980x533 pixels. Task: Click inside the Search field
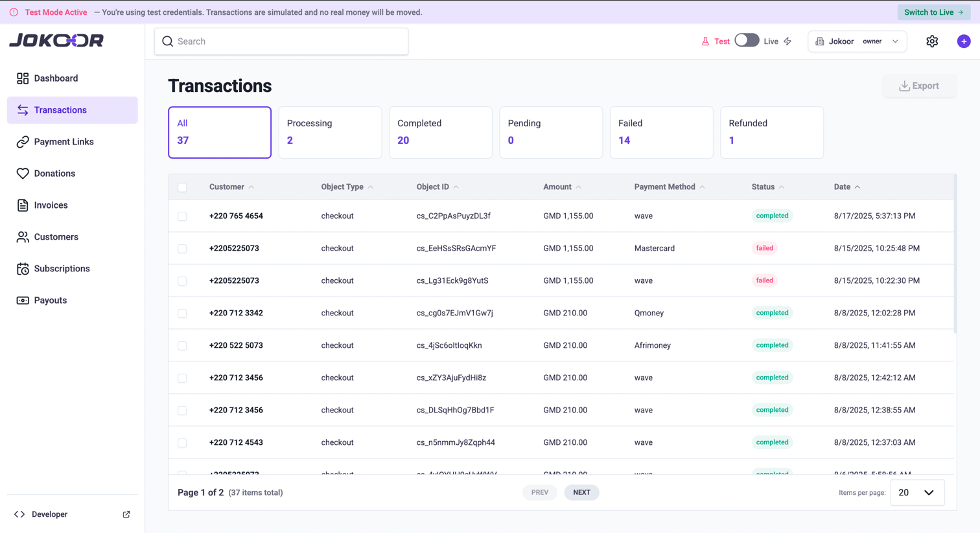pos(281,41)
